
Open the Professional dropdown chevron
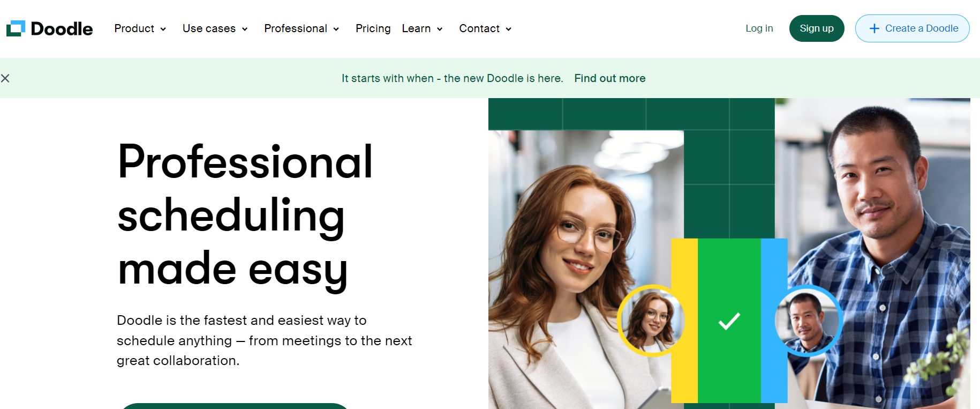pyautogui.click(x=336, y=29)
